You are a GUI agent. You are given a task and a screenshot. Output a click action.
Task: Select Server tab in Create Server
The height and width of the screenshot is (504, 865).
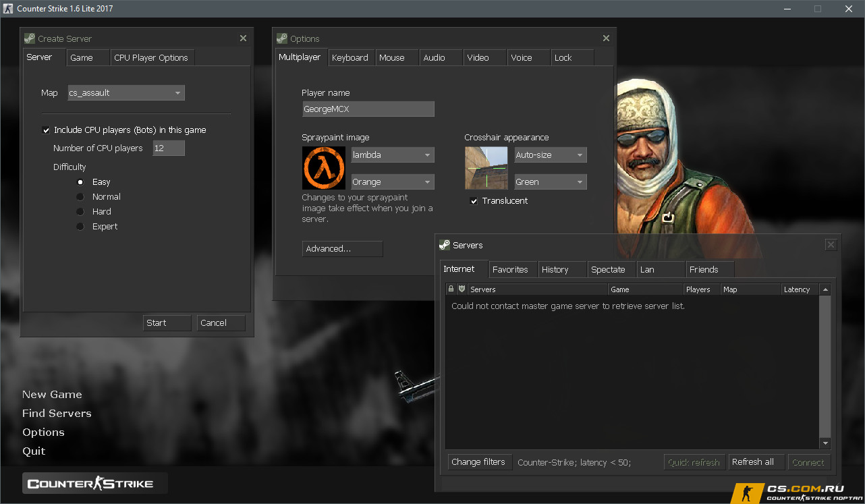tap(45, 57)
